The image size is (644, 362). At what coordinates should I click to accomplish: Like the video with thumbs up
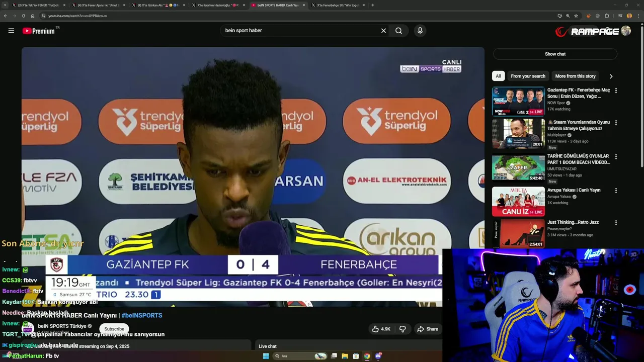coord(381,329)
